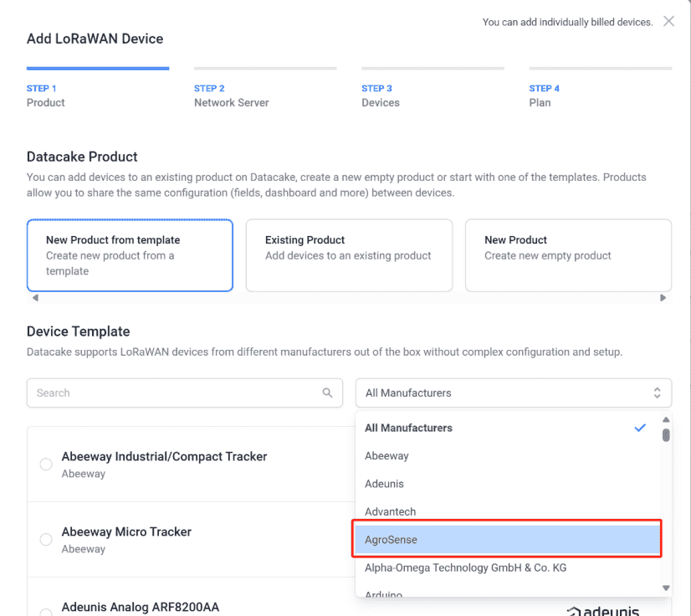Choose Adeunis from manufacturer list
Screen dimensions: 691x616
click(x=507, y=484)
